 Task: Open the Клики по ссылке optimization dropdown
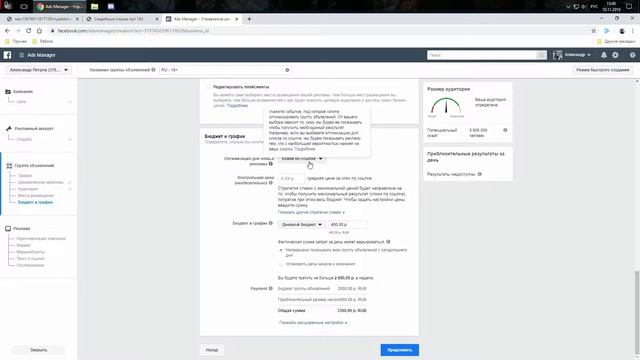click(x=302, y=158)
